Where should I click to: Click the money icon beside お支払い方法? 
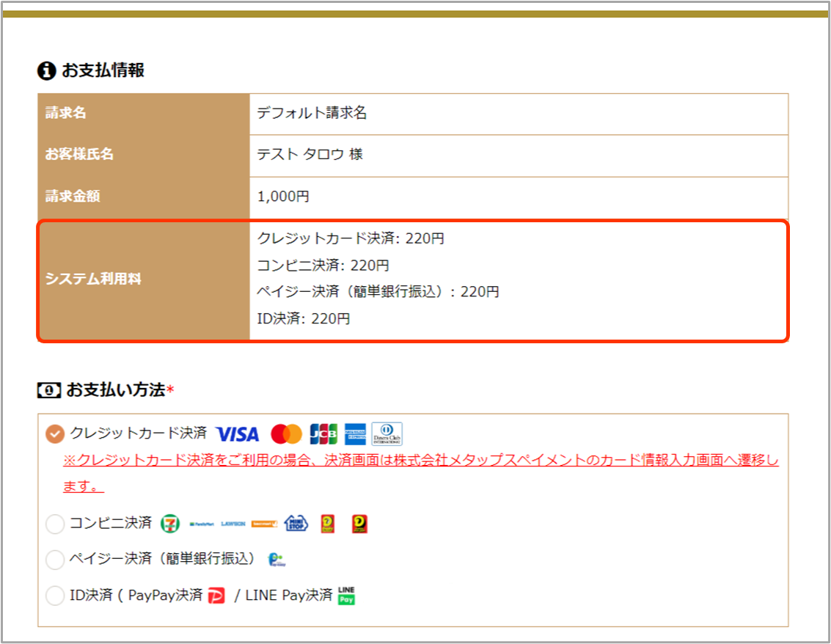point(48,390)
